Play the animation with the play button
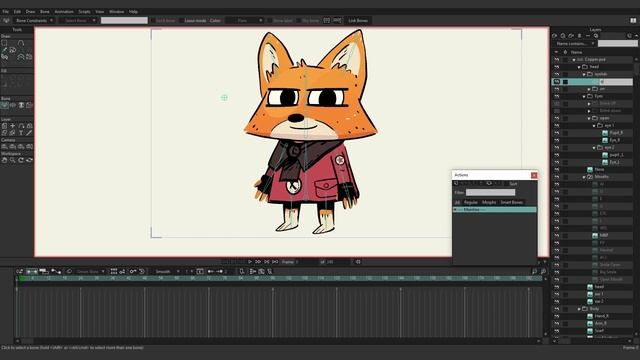 click(250, 262)
